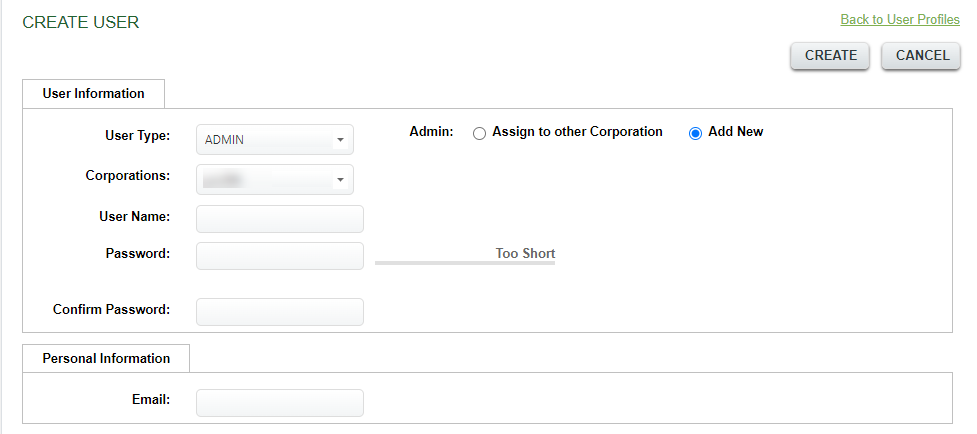The image size is (977, 434).
Task: Select the Add New radio button
Action: point(695,134)
